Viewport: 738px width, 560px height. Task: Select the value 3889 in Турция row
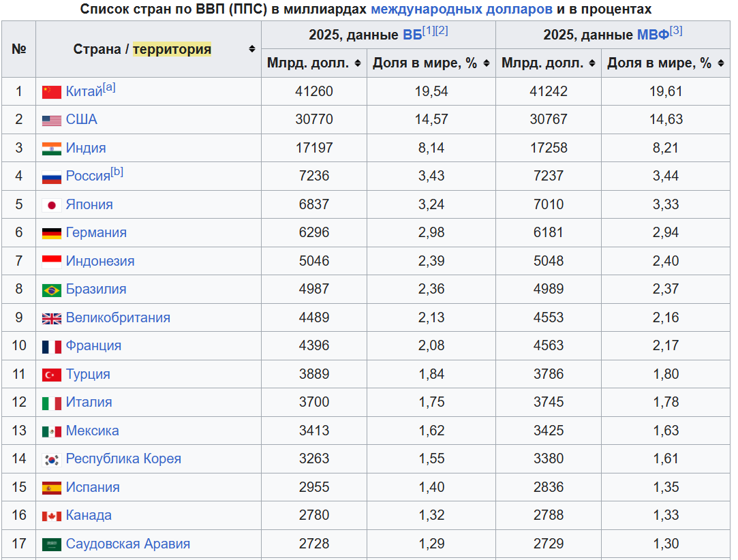coord(314,374)
